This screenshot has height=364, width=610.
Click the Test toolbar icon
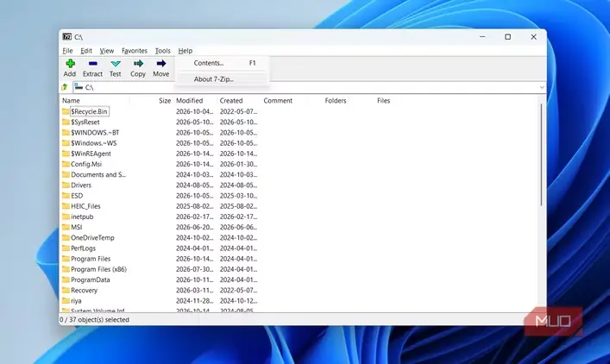pos(116,63)
